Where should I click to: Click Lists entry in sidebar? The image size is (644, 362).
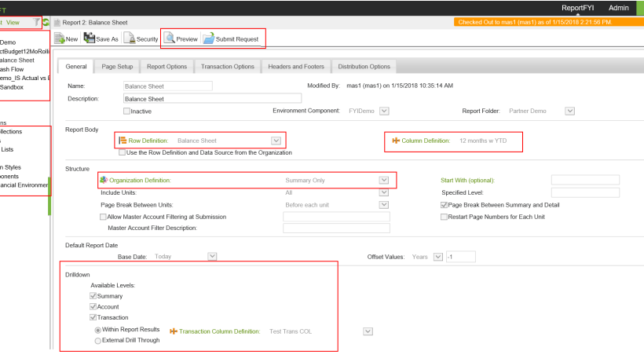7,149
